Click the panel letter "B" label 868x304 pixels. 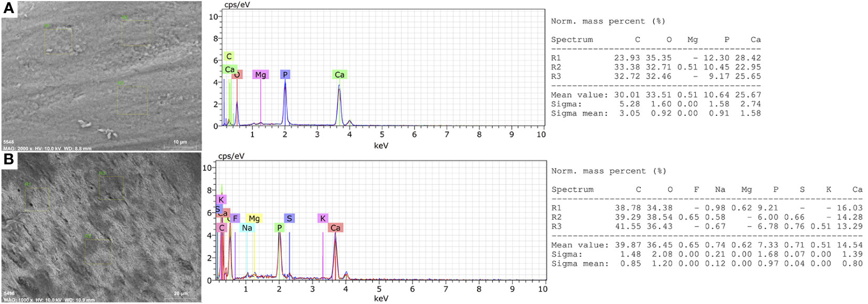click(9, 159)
